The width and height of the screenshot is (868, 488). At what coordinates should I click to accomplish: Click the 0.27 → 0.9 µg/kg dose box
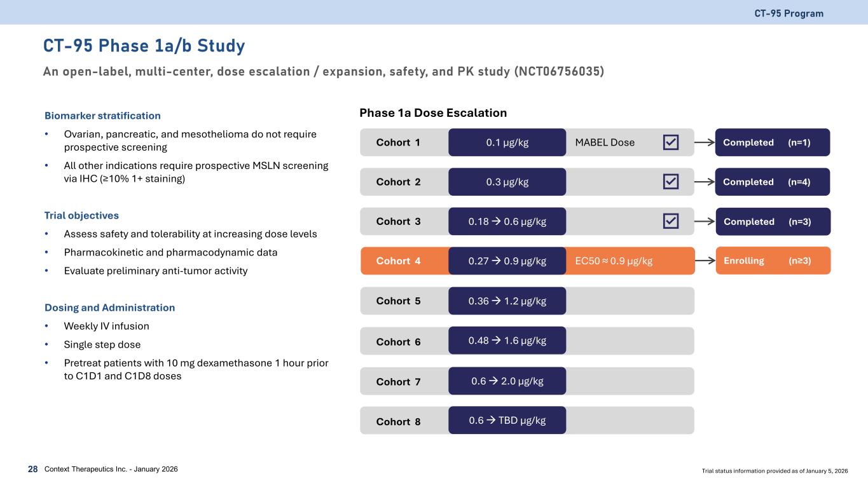pyautogui.click(x=507, y=261)
